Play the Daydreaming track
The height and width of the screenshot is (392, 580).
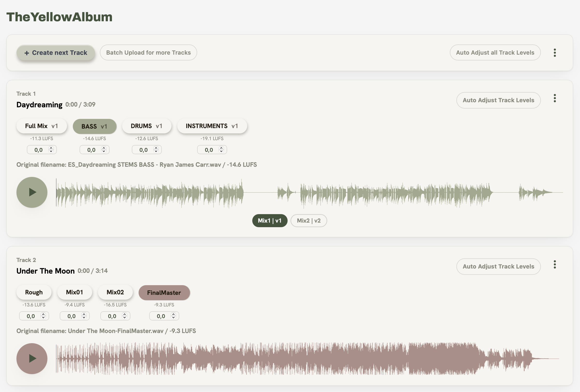(x=32, y=193)
